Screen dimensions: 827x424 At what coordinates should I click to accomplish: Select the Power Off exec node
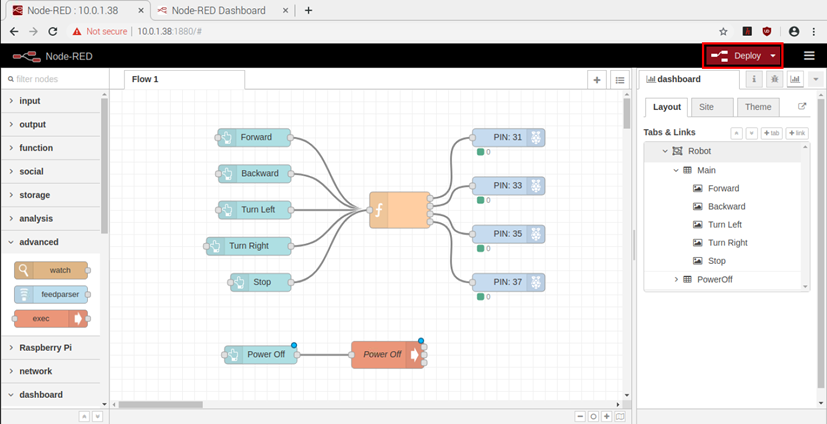388,355
